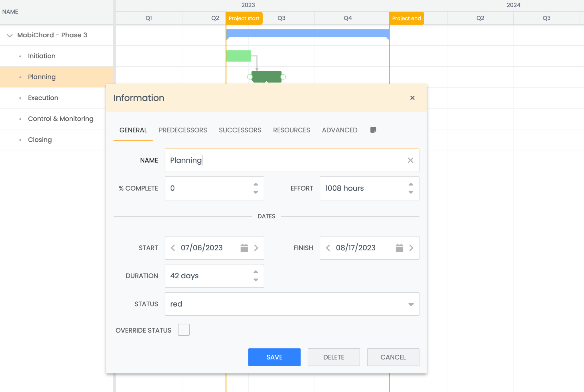Switch to the PREDECESSORS tab
The height and width of the screenshot is (392, 584).
click(183, 130)
